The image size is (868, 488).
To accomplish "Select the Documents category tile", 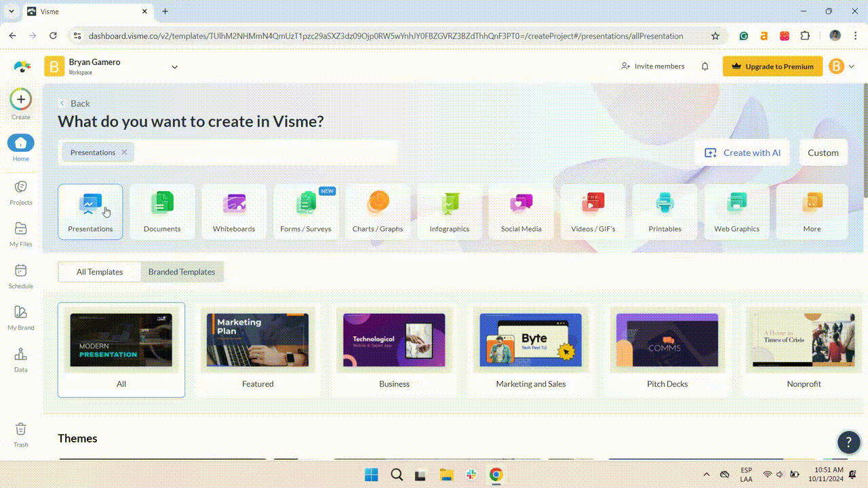I will (x=162, y=212).
